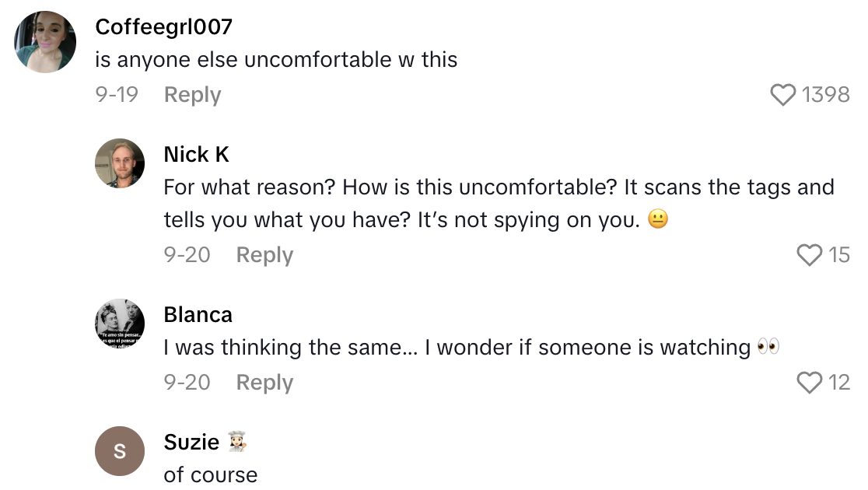Go to Suzie's profile via her username
The width and height of the screenshot is (868, 490).
tap(191, 442)
